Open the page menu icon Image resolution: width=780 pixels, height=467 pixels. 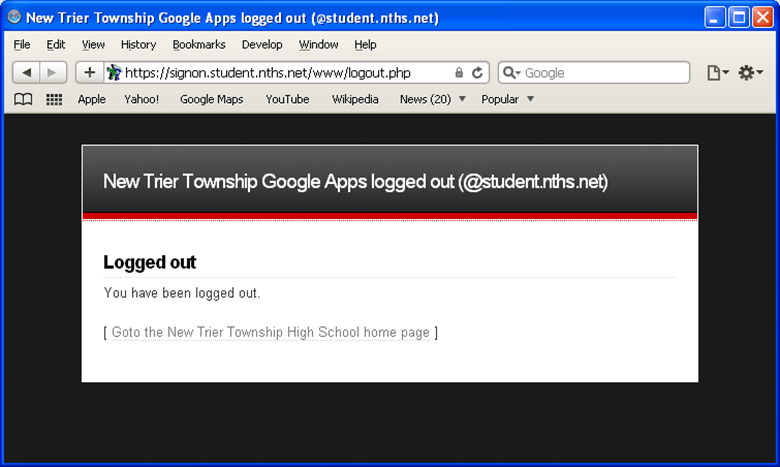coord(717,73)
